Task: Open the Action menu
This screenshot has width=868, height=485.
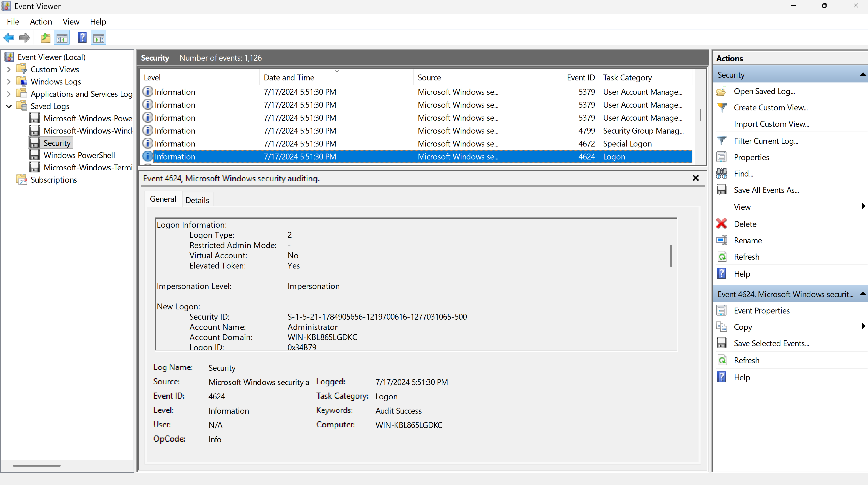Action: point(41,22)
